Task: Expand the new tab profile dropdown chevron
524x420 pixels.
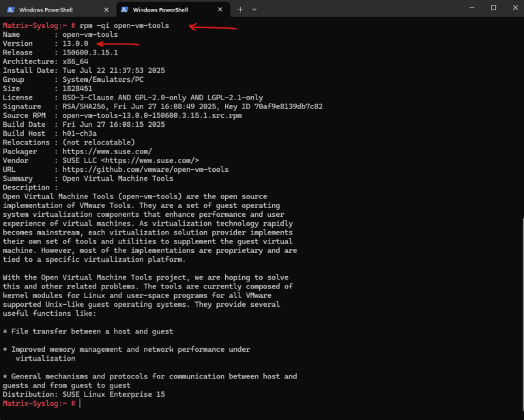Action: coord(254,10)
